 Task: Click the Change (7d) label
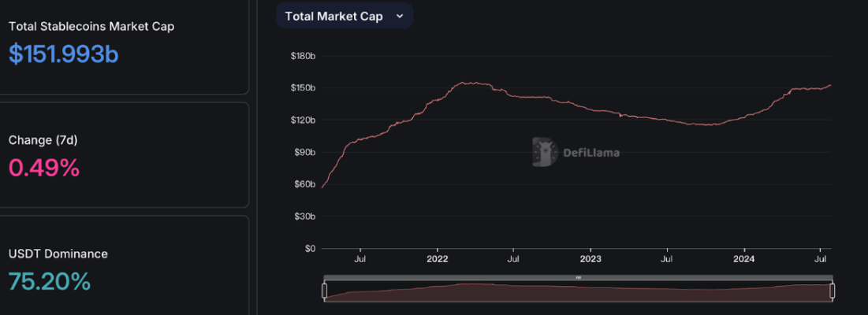pos(43,140)
